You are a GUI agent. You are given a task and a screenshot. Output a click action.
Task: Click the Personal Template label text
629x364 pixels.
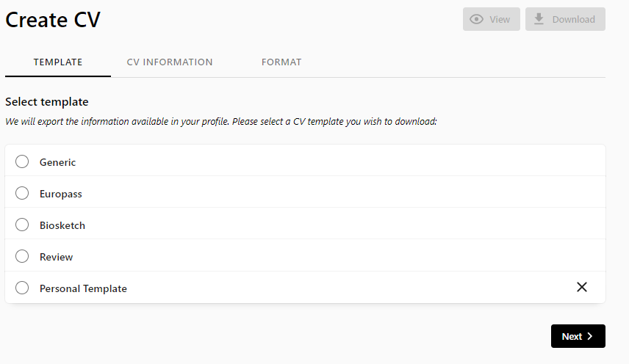[x=83, y=288]
